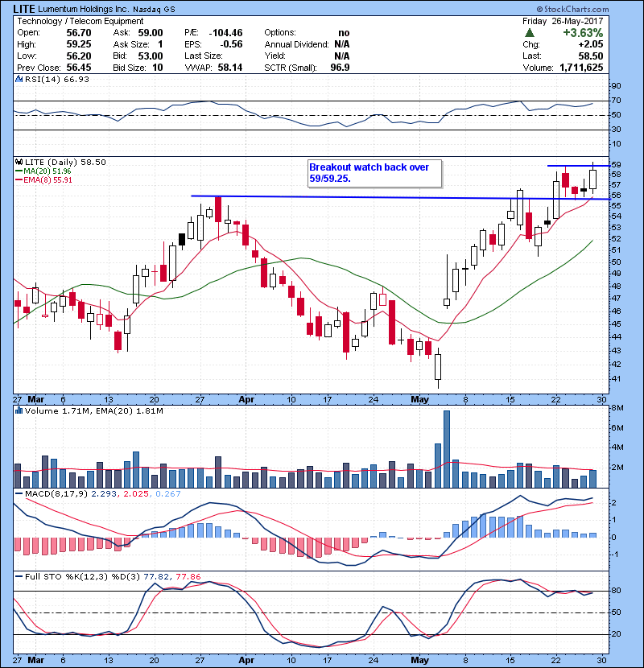Click the Volume value 1,711,625
Viewport: 644px width, 668px height.
coord(581,68)
